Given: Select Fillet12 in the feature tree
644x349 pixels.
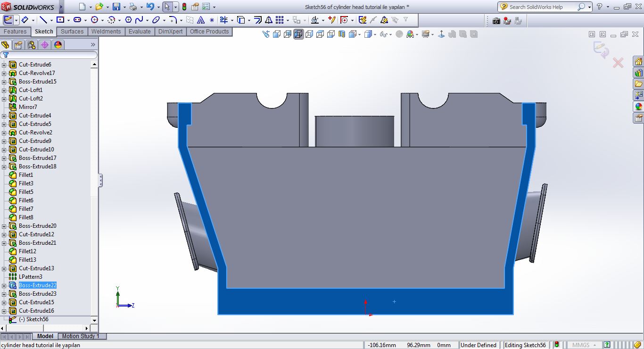Looking at the screenshot, I should pyautogui.click(x=27, y=251).
